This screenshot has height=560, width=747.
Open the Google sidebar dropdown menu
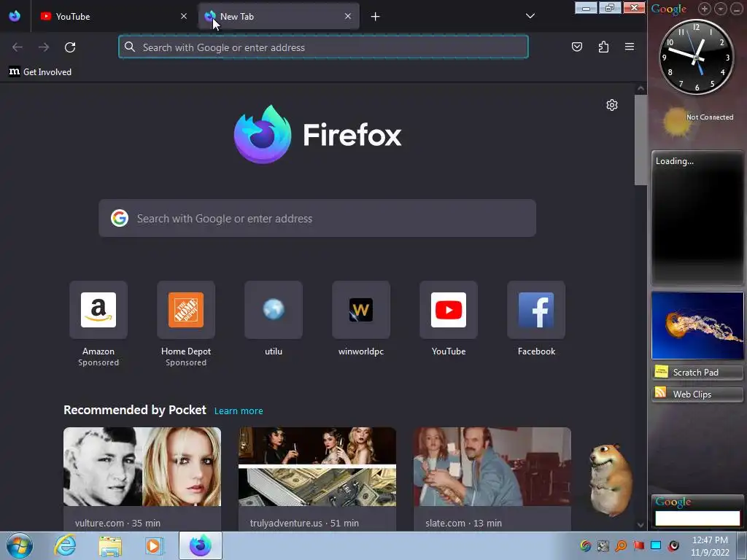click(x=720, y=9)
